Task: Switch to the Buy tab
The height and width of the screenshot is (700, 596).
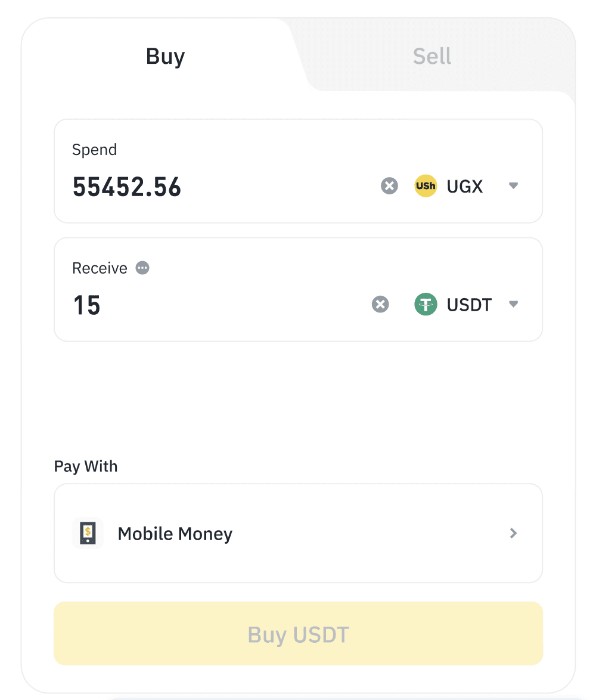Action: [165, 57]
